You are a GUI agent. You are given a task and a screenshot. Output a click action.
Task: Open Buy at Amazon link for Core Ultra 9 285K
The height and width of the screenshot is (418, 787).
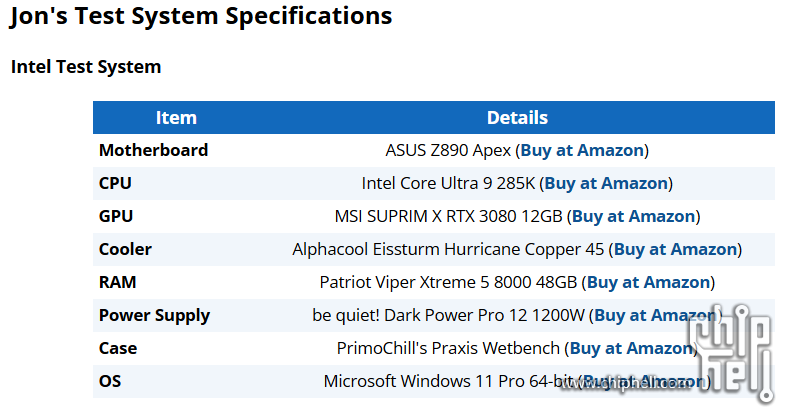(606, 183)
